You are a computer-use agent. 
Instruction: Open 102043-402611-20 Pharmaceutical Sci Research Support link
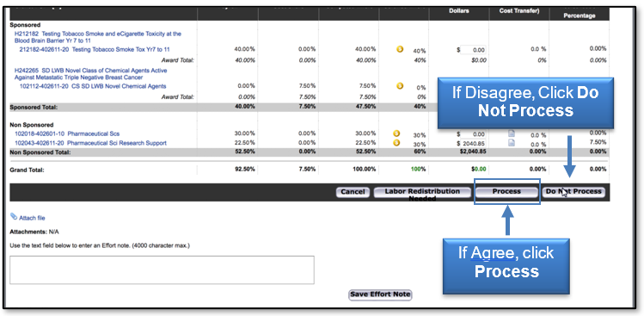(x=90, y=143)
